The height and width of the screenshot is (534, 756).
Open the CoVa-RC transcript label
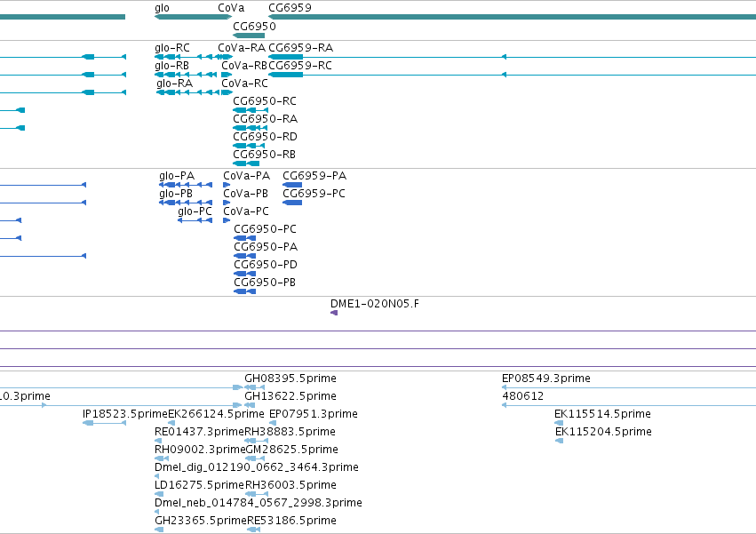click(x=244, y=84)
